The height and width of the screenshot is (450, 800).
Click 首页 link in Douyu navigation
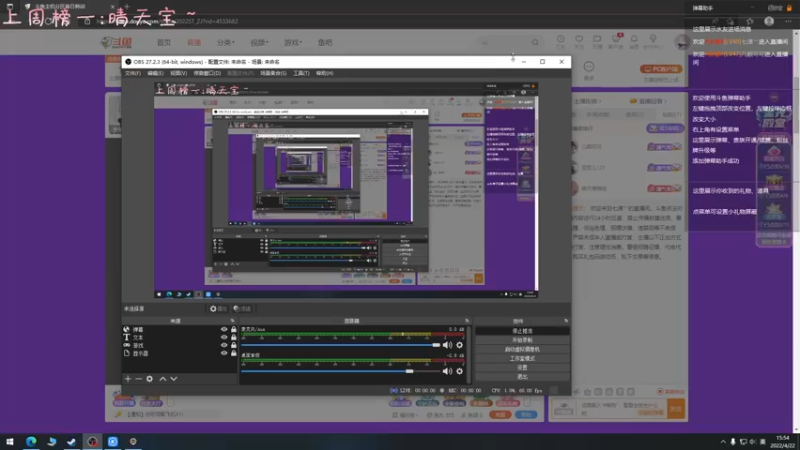tap(164, 42)
